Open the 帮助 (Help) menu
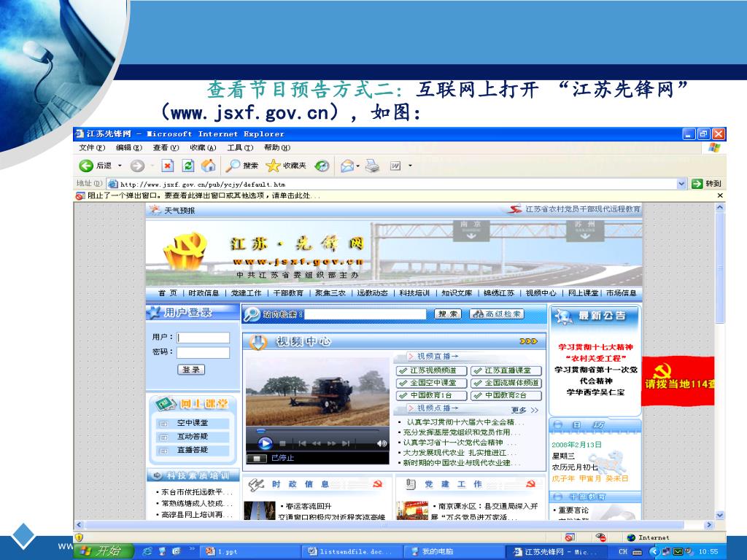Image resolution: width=747 pixels, height=560 pixels. 277,147
